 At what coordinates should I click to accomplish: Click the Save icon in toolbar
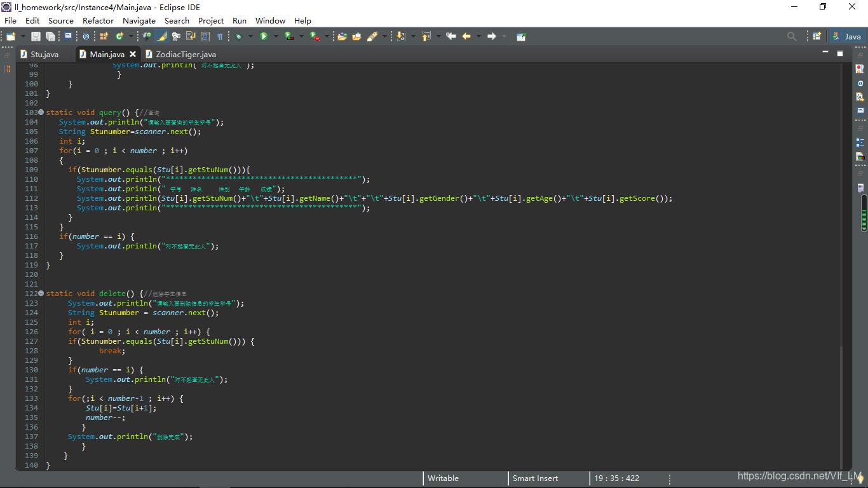tap(36, 36)
